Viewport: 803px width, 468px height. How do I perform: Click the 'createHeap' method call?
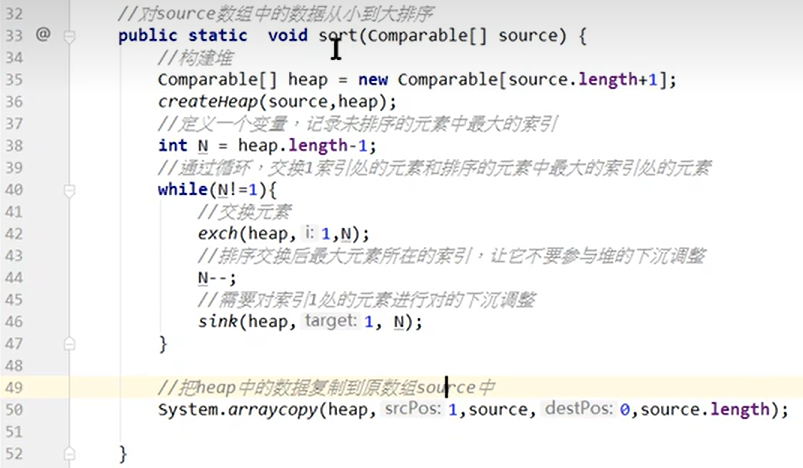(208, 101)
